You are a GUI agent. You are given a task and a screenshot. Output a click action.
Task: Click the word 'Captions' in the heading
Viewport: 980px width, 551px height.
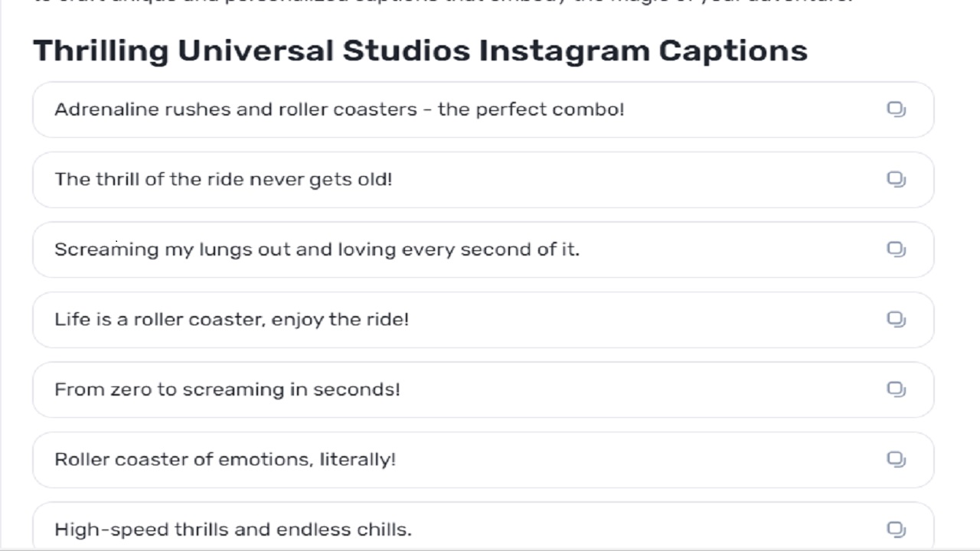(x=733, y=51)
